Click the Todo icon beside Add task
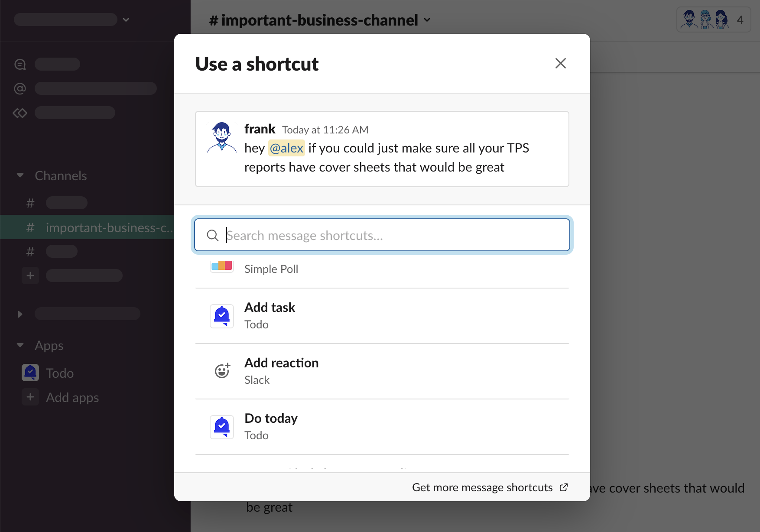Viewport: 760px width, 532px height. click(222, 316)
